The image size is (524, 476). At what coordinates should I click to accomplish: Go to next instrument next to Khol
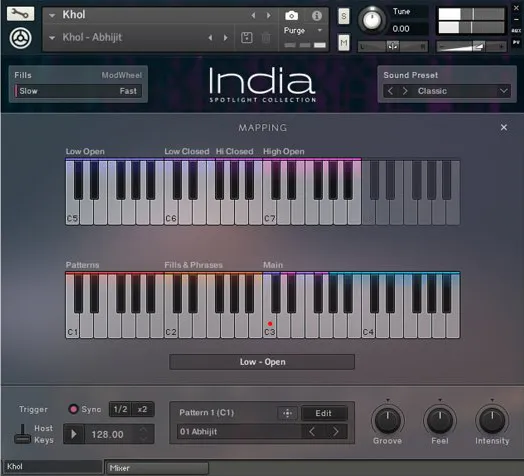268,15
